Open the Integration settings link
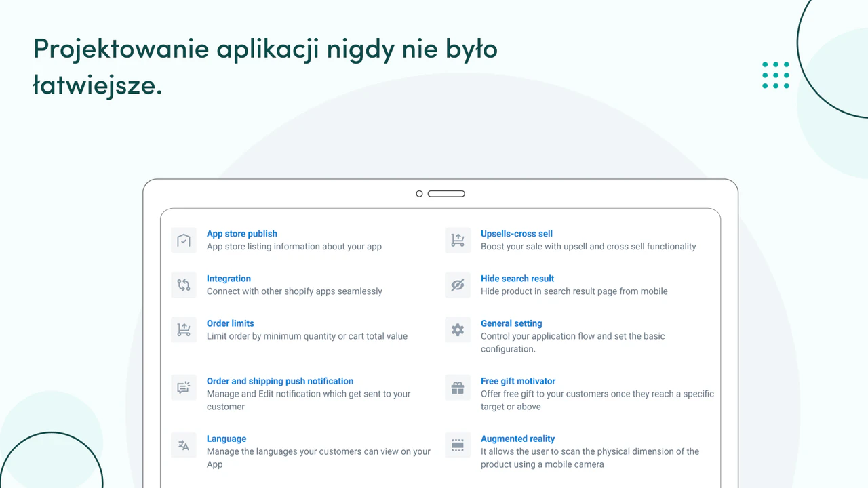This screenshot has width=868, height=488. tap(229, 279)
